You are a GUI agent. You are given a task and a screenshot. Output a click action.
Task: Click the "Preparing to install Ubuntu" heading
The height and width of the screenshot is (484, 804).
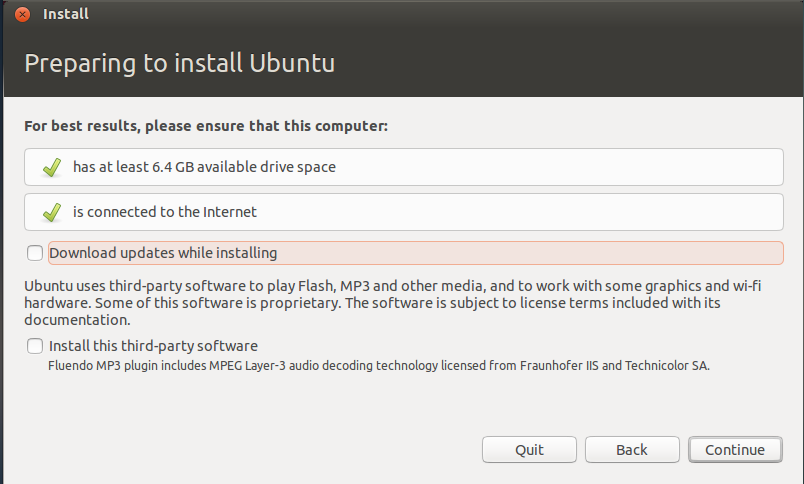tap(179, 63)
